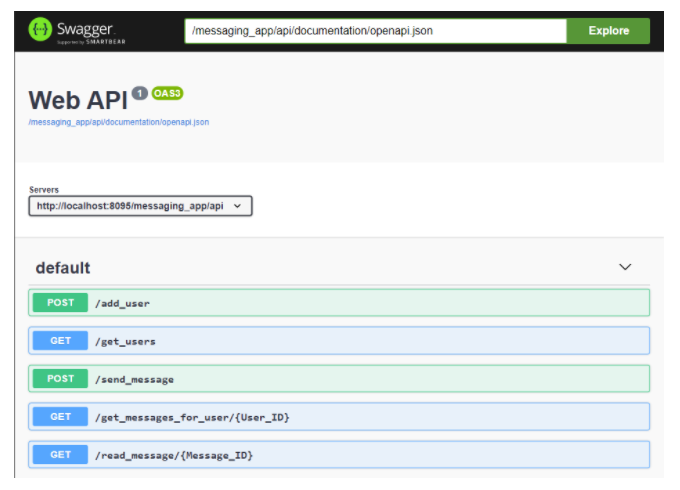This screenshot has height=490, width=680.
Task: Expand the /add_user endpoint path
Action: click(x=123, y=303)
